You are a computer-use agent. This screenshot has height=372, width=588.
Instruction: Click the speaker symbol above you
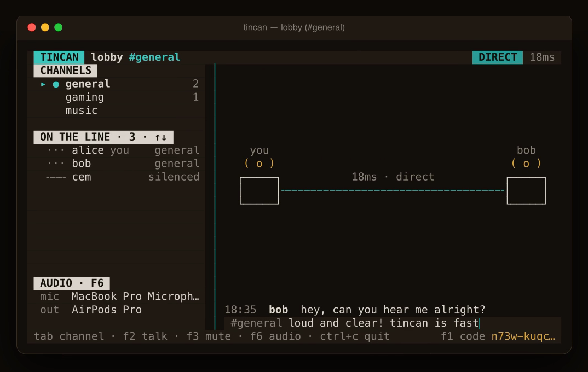259,164
